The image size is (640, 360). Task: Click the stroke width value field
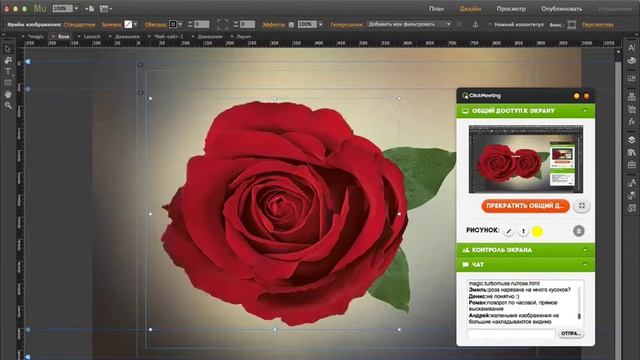click(202, 24)
